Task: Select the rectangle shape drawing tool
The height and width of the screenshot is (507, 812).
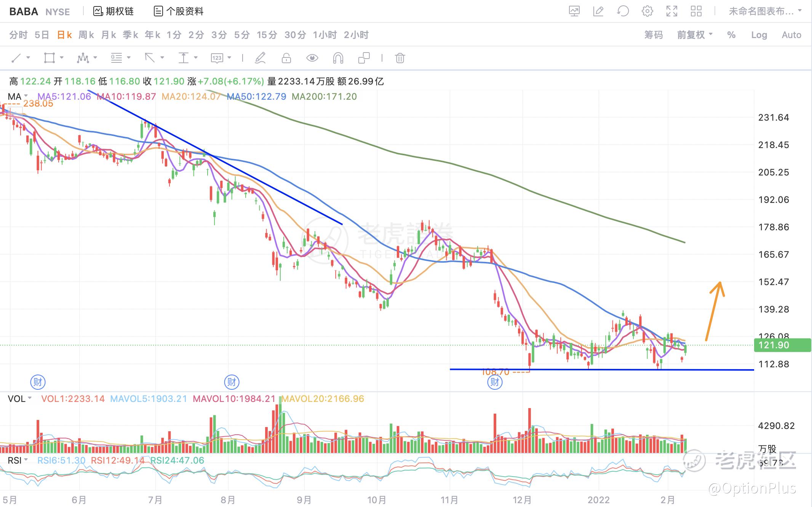Action: (x=50, y=58)
